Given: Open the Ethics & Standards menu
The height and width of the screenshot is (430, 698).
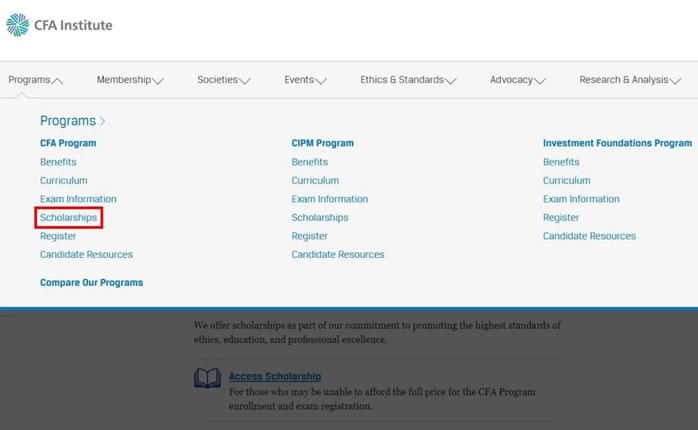Looking at the screenshot, I should coord(407,80).
